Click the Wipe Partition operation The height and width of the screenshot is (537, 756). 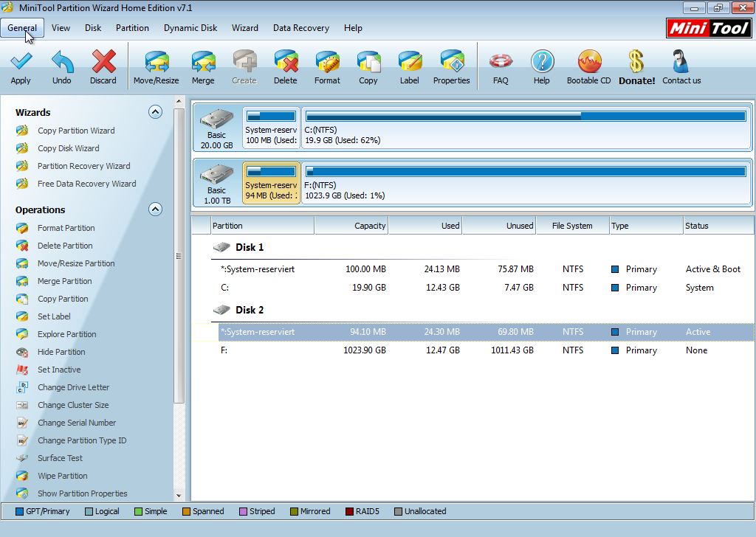coord(62,476)
